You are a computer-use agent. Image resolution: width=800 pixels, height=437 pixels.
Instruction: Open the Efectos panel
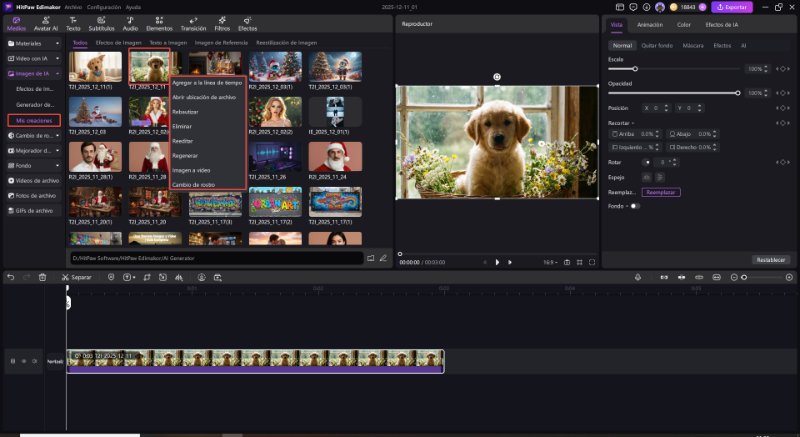(247, 23)
